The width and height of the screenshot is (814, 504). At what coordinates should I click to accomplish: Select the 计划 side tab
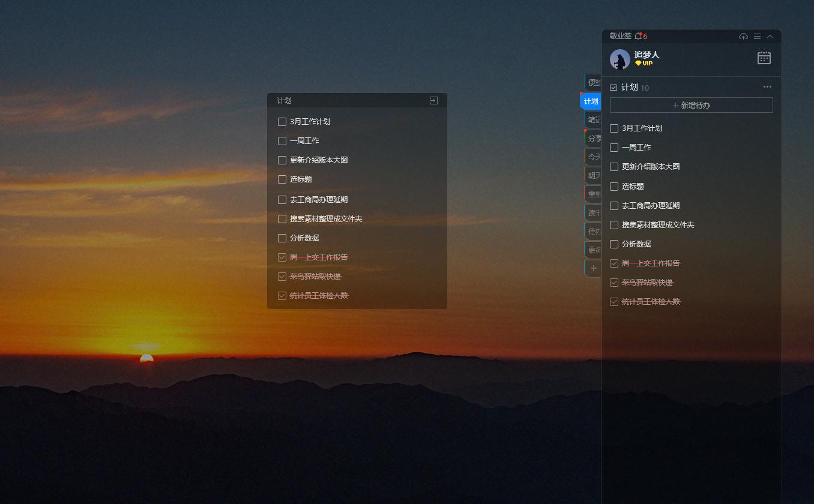click(591, 101)
